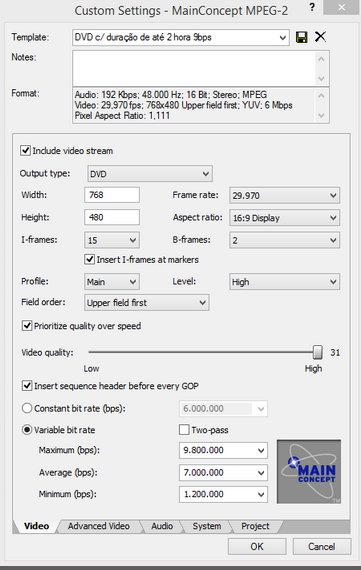
Task: Select Constant bit rate radio button
Action: click(x=27, y=408)
